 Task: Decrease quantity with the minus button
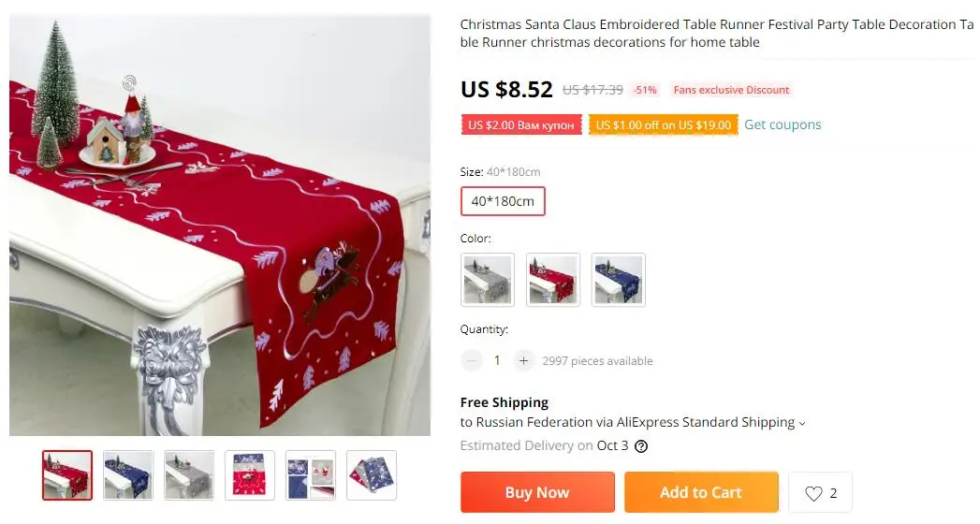472,360
